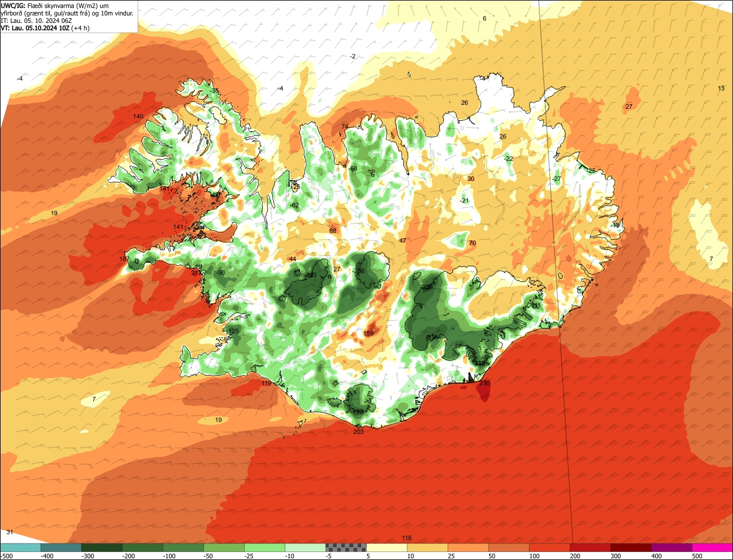This screenshot has width=733, height=560.
Task: Click the legend label '-500'
Action: (6, 556)
